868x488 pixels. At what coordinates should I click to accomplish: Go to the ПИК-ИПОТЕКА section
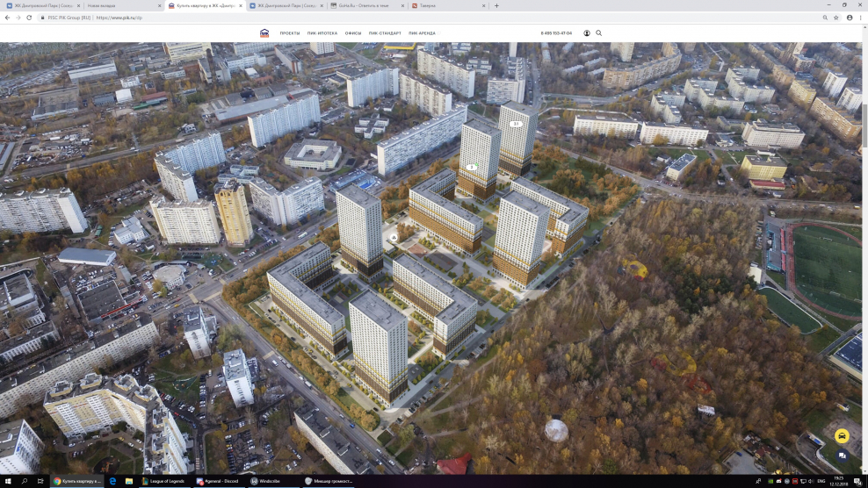322,33
